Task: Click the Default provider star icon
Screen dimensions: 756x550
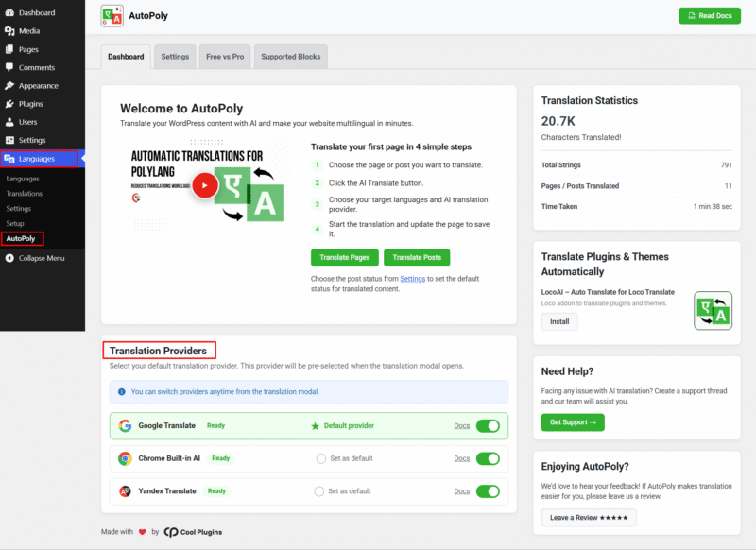Action: coord(315,426)
